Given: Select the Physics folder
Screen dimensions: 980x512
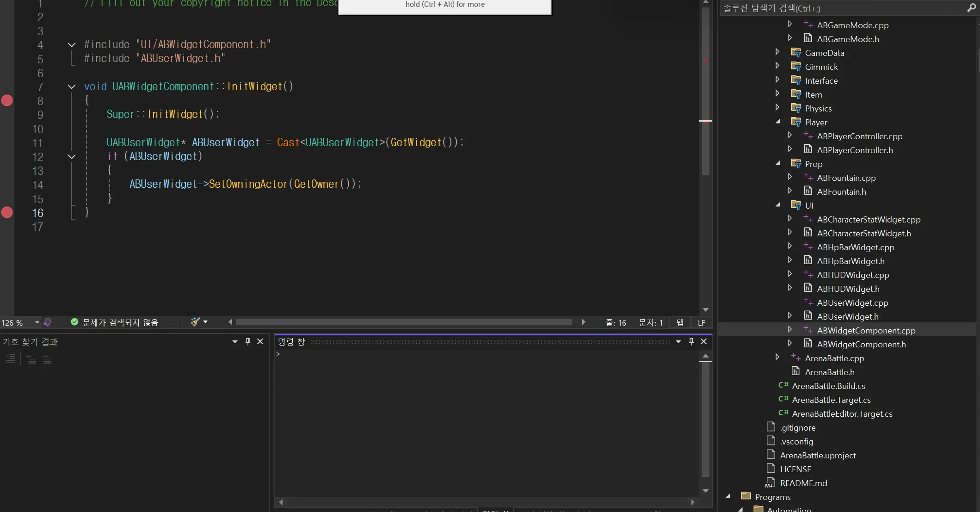Looking at the screenshot, I should pos(818,109).
